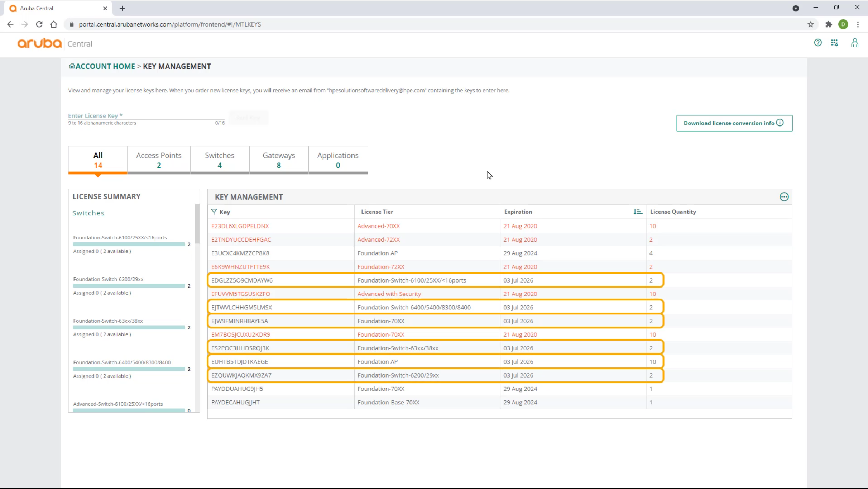This screenshot has width=868, height=489.
Task: Click Foundation-Switch-6400/5400/8300/8400 tier cell in table
Action: [x=414, y=308]
